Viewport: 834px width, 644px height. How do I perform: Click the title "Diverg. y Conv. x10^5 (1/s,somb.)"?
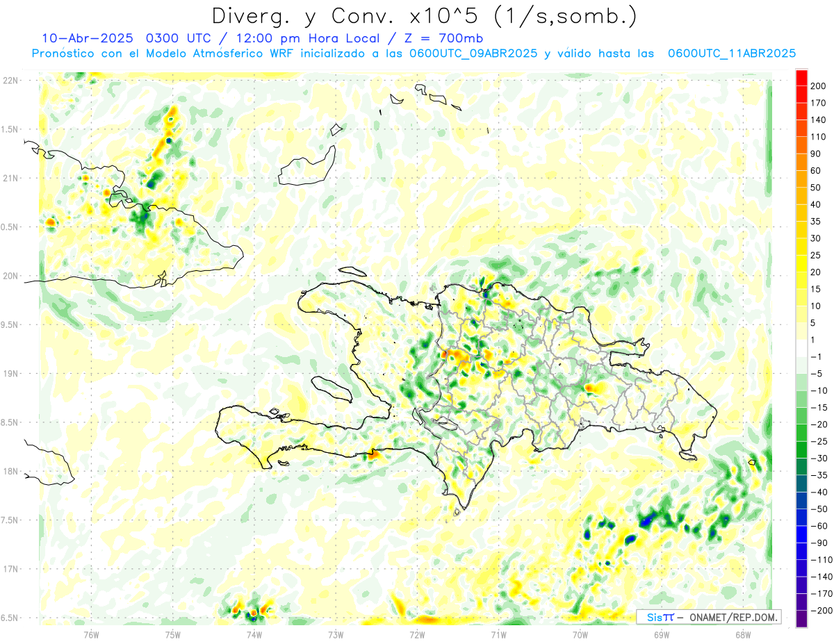click(424, 16)
